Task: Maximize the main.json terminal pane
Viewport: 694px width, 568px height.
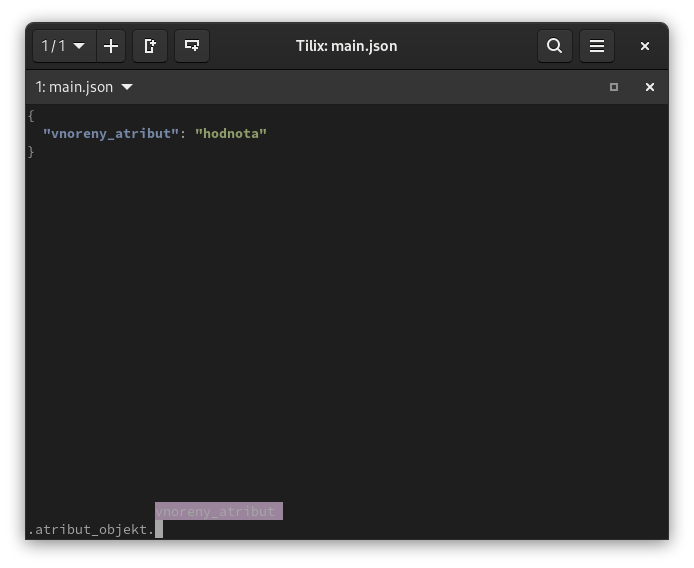Action: pos(614,87)
